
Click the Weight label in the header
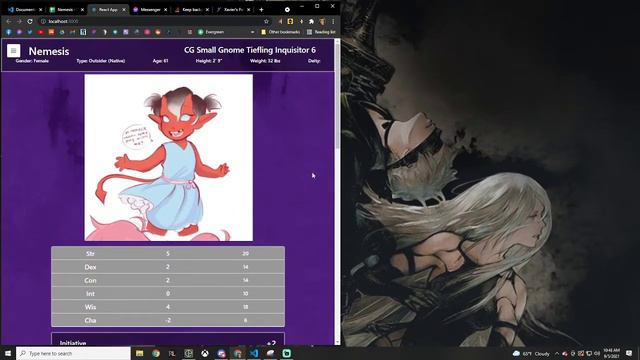click(x=265, y=61)
